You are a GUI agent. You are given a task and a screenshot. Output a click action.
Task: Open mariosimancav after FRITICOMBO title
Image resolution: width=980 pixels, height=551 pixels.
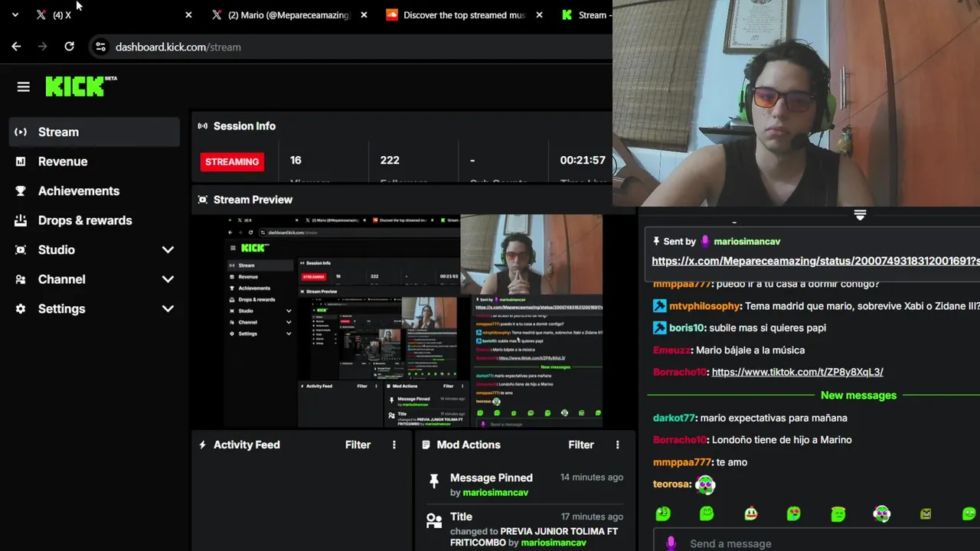pos(554,543)
